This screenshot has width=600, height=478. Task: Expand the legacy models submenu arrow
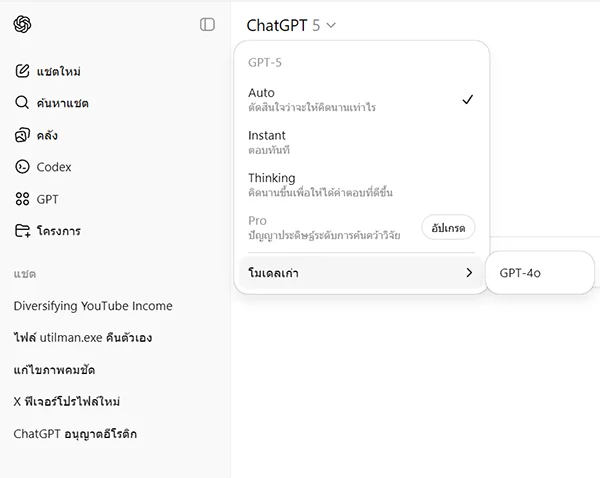click(469, 272)
